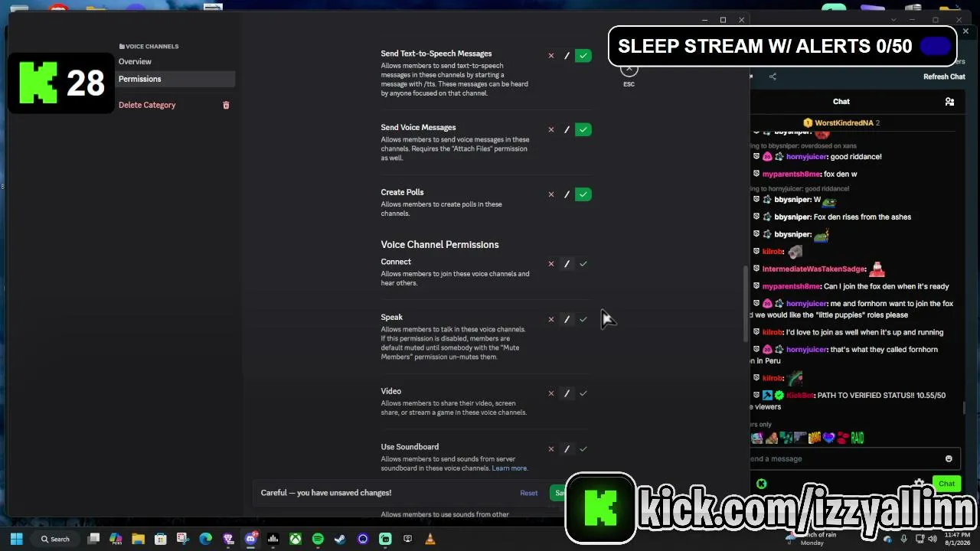Set Speak permission to neutral slash
Screen dimensions: 980x551
[x=567, y=319]
